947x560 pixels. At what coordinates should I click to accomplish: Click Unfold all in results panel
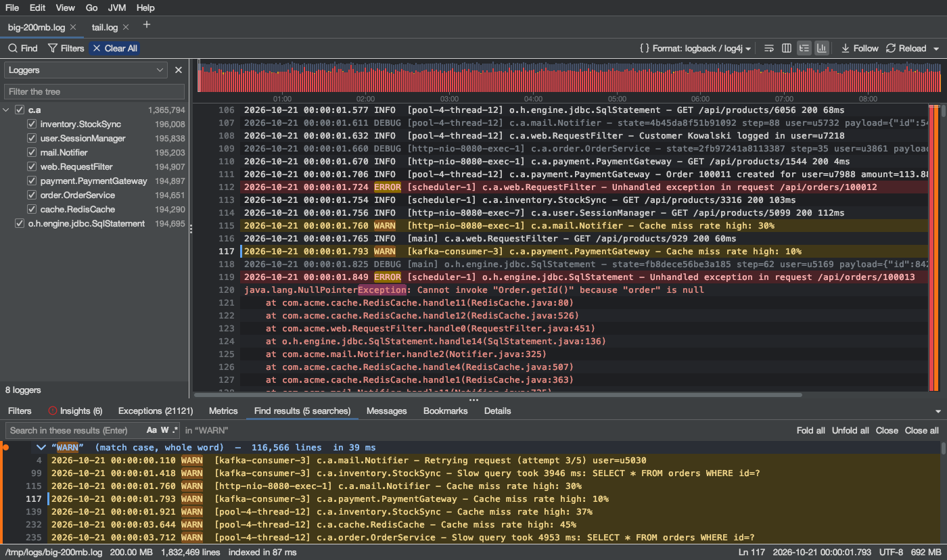(x=850, y=430)
